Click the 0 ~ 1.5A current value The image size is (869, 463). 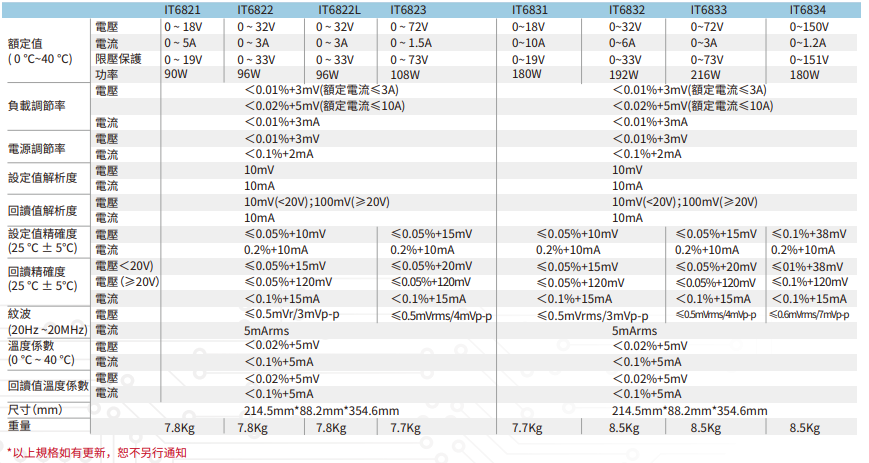point(411,43)
